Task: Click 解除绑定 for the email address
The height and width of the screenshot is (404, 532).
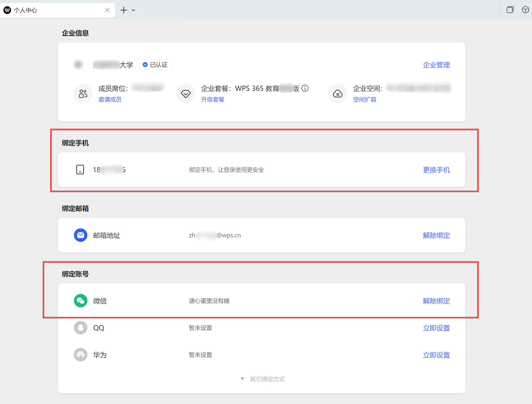Action: click(436, 235)
